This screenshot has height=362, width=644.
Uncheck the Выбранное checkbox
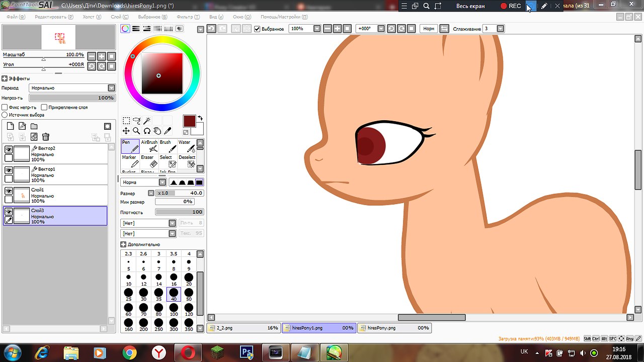coord(257,29)
